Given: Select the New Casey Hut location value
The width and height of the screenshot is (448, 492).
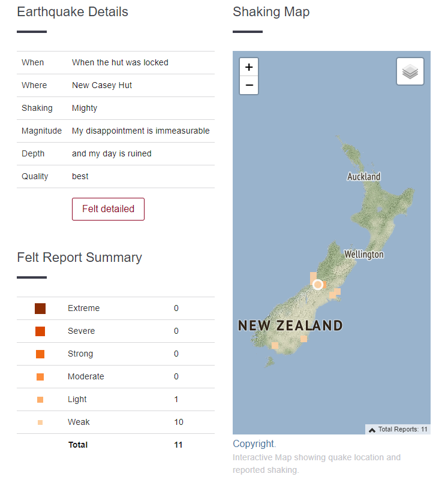Looking at the screenshot, I should (x=102, y=86).
